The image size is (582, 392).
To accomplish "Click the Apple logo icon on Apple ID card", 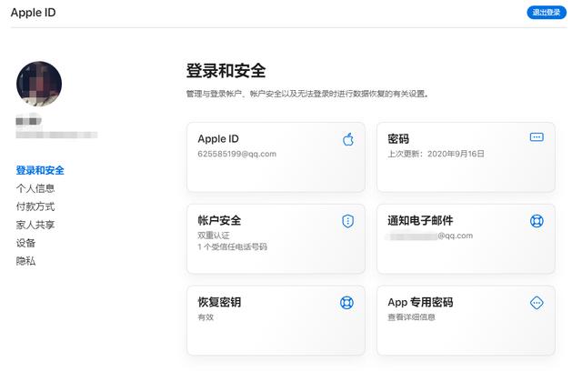I will [348, 139].
